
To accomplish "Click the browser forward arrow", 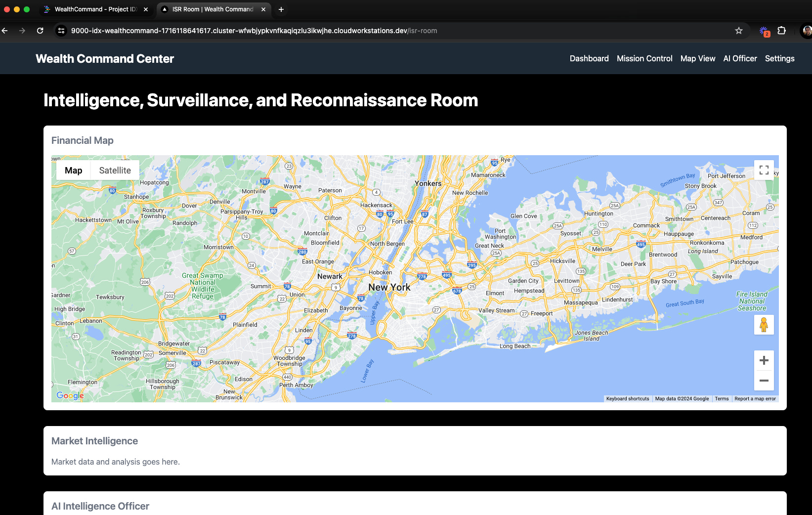I will [x=22, y=31].
